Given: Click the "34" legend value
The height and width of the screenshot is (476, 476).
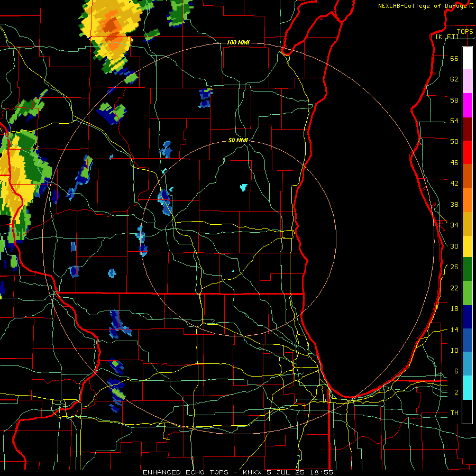Looking at the screenshot, I should [x=454, y=225].
